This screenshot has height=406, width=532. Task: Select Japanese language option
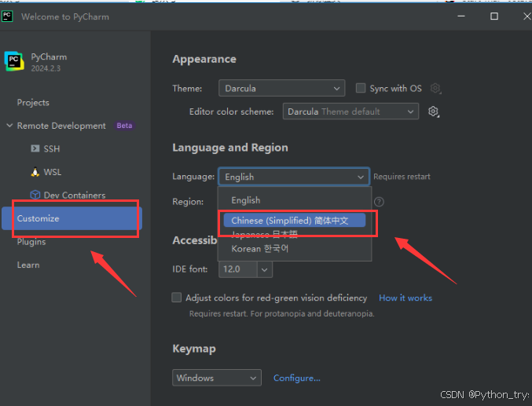tap(264, 234)
